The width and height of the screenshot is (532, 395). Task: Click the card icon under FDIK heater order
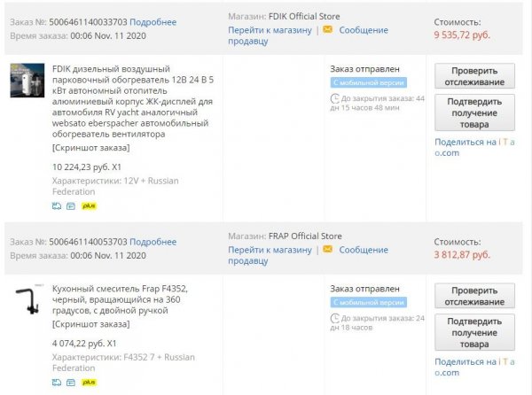click(x=72, y=205)
